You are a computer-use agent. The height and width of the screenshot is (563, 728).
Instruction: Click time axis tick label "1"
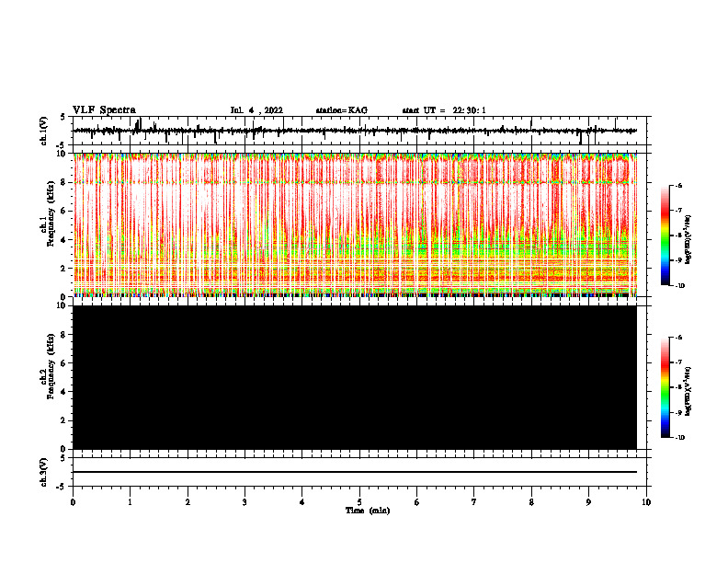130,502
